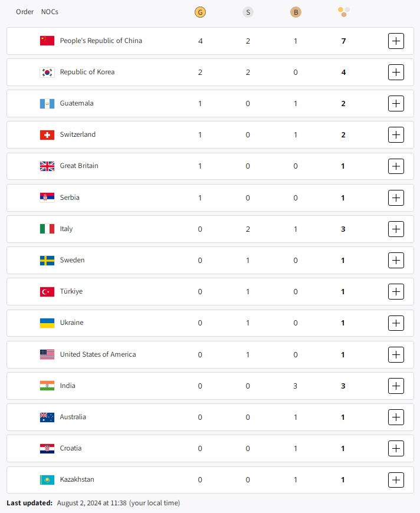Click the bronze medal column icon
The height and width of the screenshot is (513, 420).
(296, 12)
